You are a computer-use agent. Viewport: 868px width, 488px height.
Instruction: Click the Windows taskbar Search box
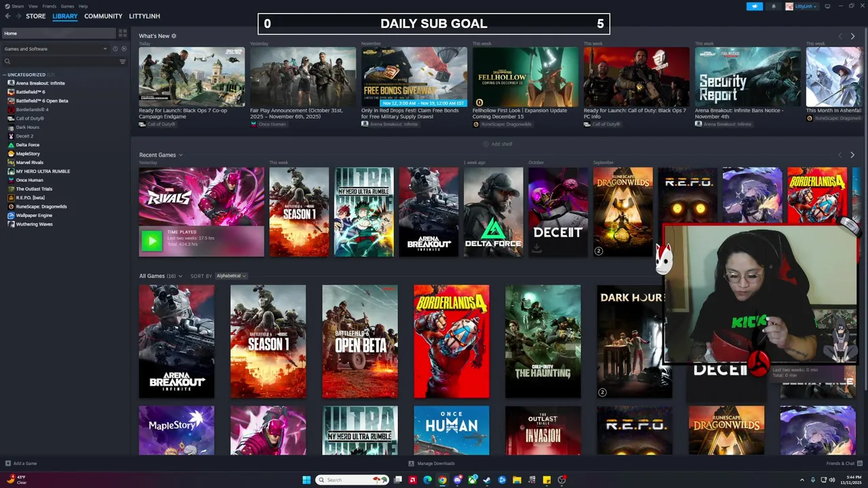tap(353, 480)
